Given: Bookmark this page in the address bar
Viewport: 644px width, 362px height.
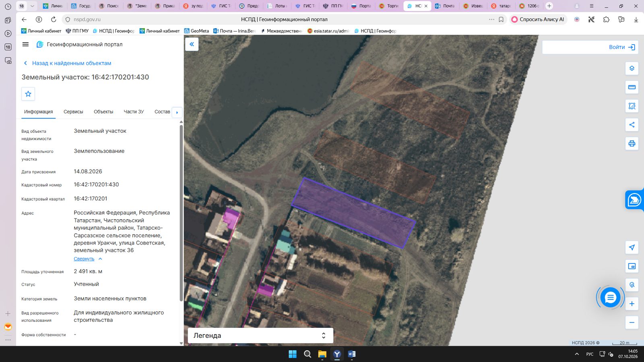Looking at the screenshot, I should coord(501,19).
